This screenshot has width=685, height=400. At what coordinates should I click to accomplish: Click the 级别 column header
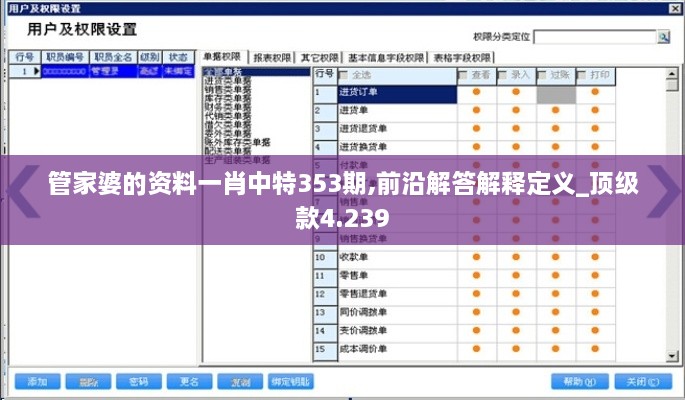click(x=149, y=57)
